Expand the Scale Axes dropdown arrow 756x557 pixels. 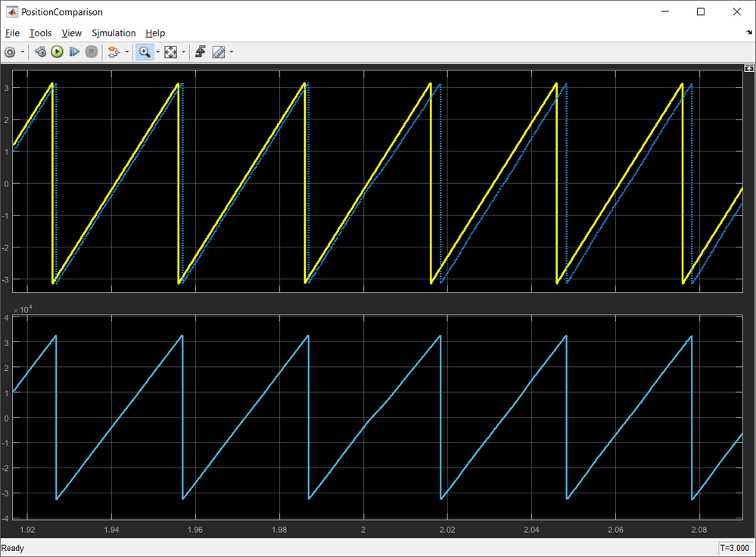[184, 52]
